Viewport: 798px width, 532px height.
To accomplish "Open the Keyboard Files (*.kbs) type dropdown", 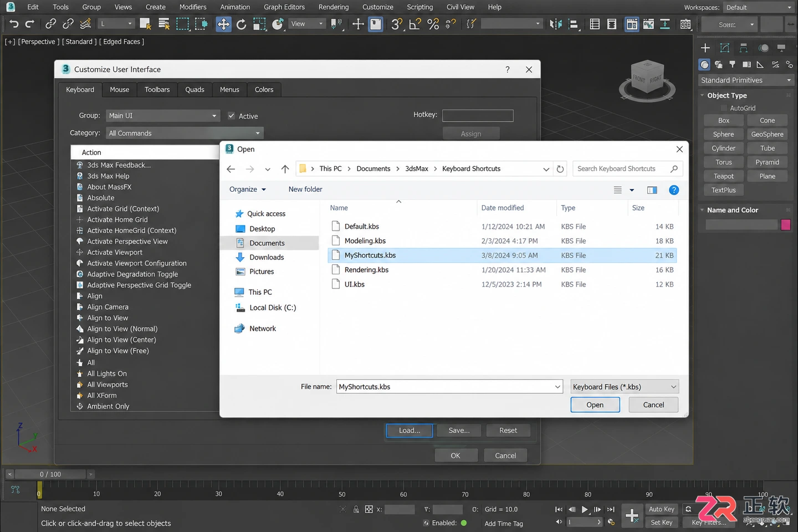I will point(624,387).
